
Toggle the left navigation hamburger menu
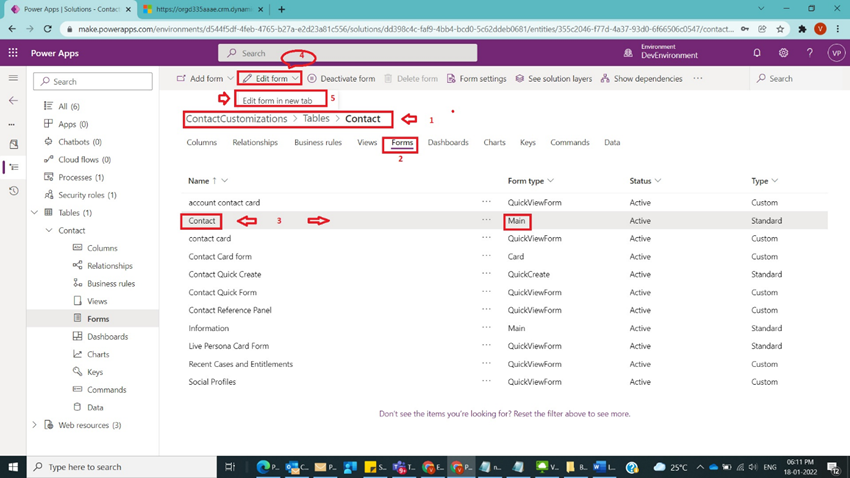pyautogui.click(x=14, y=78)
